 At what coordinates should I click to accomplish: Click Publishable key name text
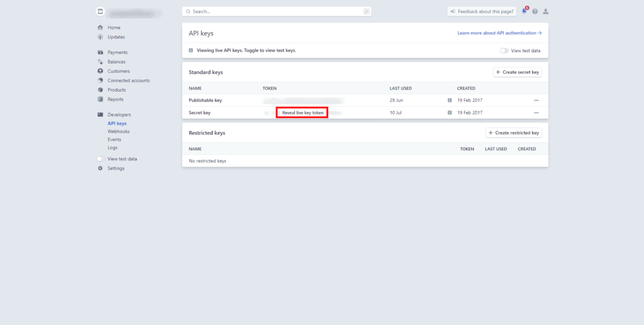pos(206,101)
